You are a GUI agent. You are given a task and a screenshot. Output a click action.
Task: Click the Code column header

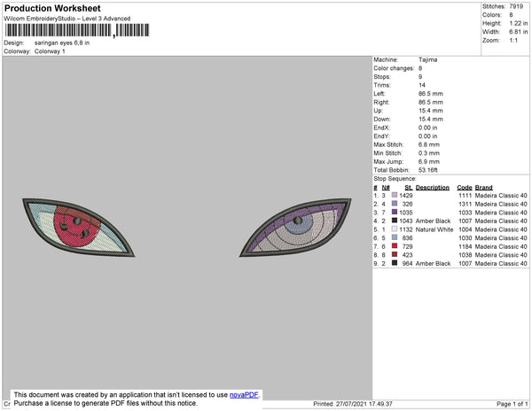[x=464, y=188]
